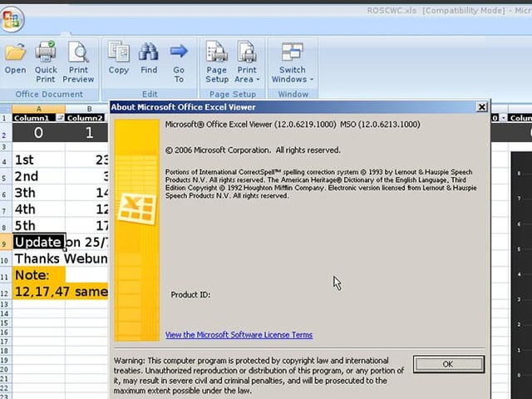This screenshot has width=532, height=399.
Task: Select the cell containing "4th"
Action: 39,209
